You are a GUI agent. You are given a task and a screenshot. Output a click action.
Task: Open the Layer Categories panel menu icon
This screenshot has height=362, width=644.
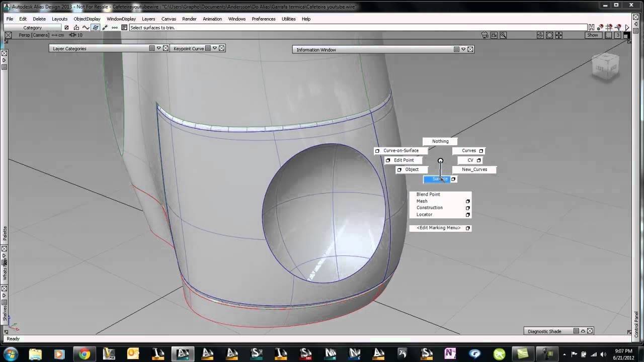[152, 48]
